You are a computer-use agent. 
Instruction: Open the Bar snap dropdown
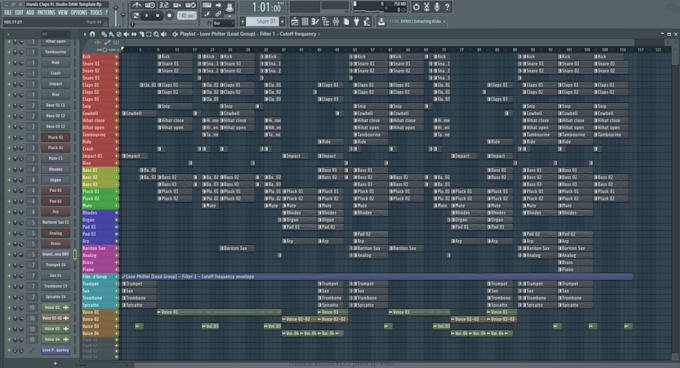click(x=223, y=23)
